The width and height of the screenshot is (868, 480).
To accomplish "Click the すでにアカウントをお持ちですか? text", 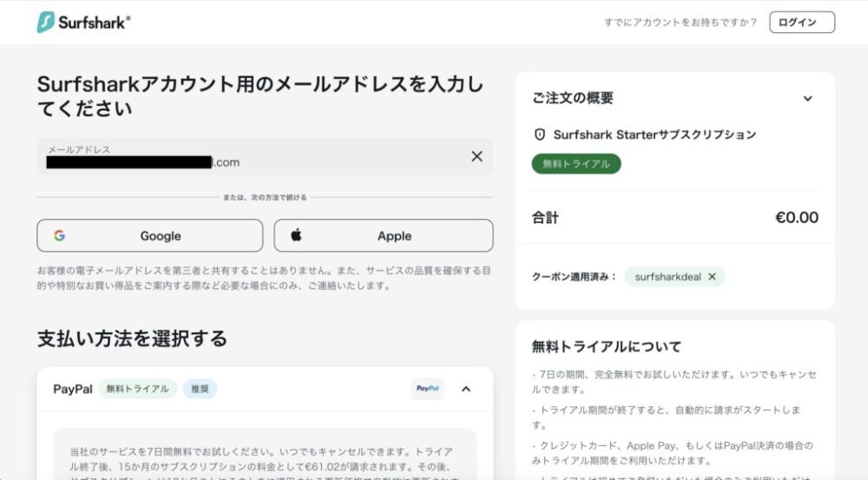I will (x=681, y=23).
